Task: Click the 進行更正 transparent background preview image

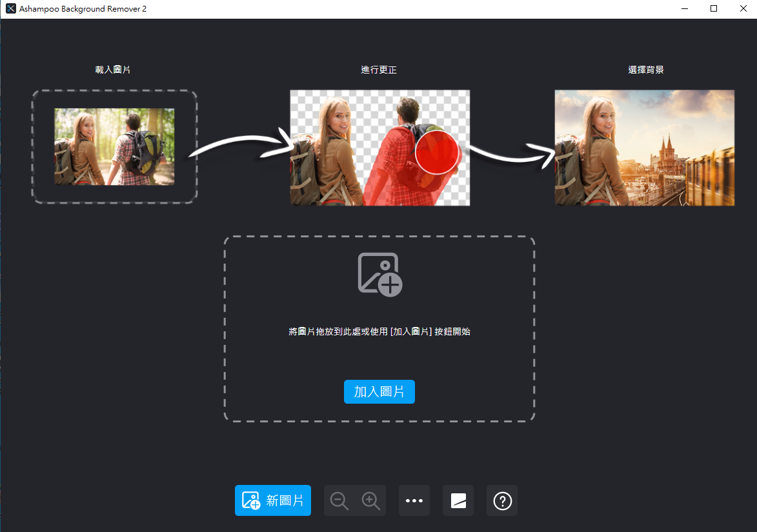Action: (x=380, y=148)
